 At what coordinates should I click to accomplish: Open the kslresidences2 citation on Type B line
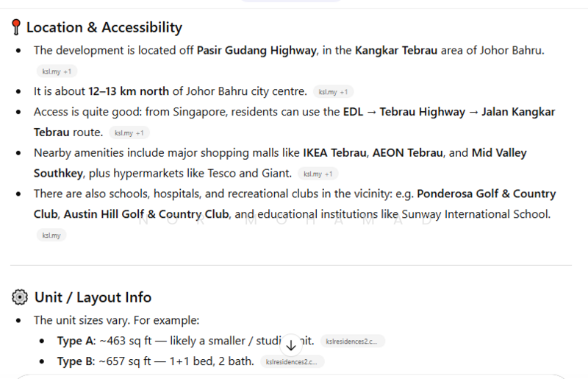click(x=292, y=362)
